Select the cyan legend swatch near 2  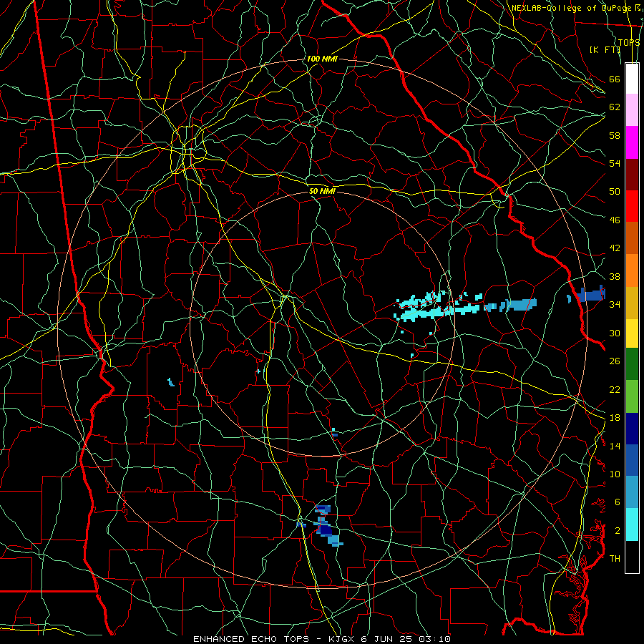tap(632, 525)
